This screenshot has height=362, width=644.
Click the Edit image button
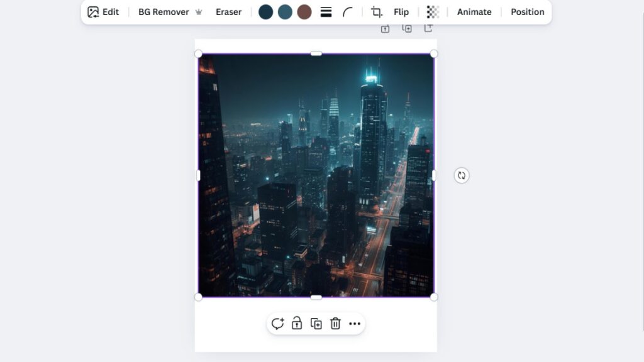[x=103, y=12]
